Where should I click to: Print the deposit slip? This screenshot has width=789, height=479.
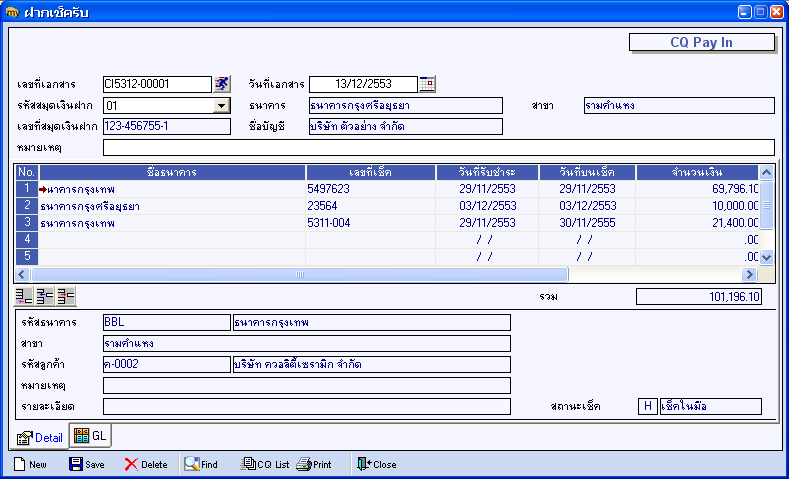(x=314, y=464)
